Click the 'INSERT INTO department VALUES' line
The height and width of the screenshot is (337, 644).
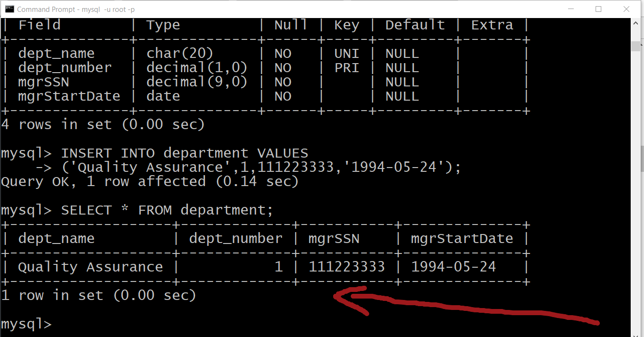click(x=185, y=153)
